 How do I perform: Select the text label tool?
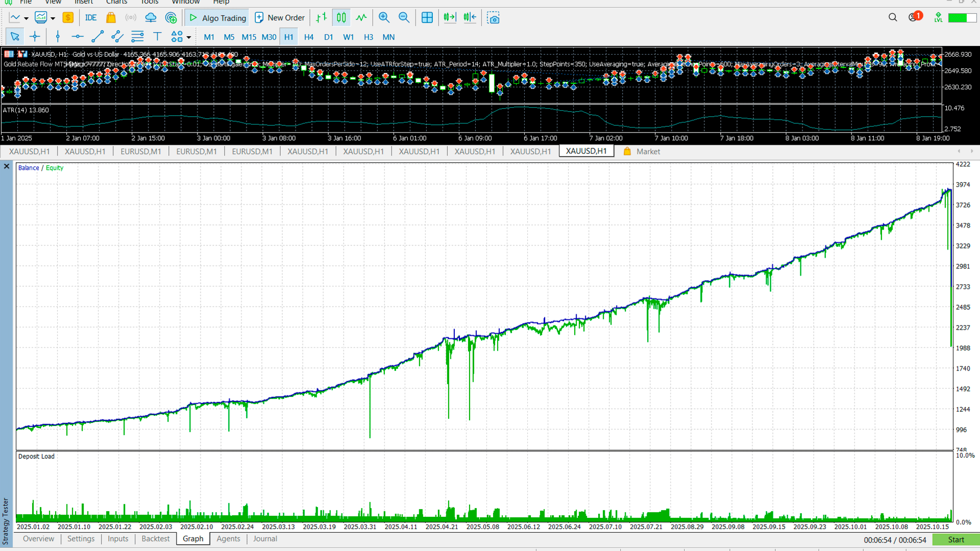(x=157, y=36)
